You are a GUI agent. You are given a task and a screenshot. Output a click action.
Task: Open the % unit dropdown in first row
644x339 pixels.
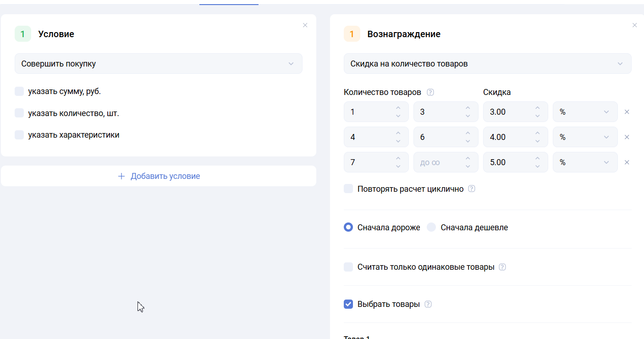(x=585, y=112)
